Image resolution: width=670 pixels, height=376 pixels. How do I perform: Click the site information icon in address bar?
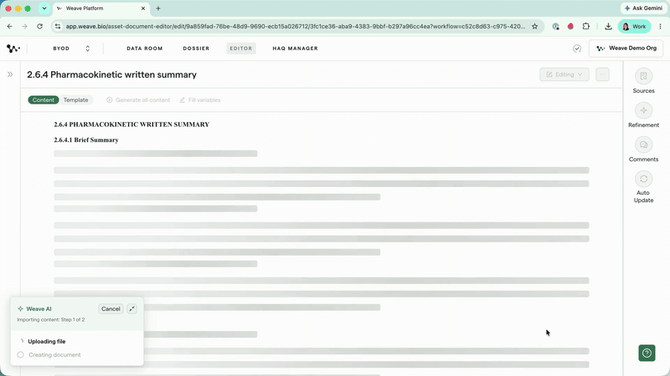(58, 26)
